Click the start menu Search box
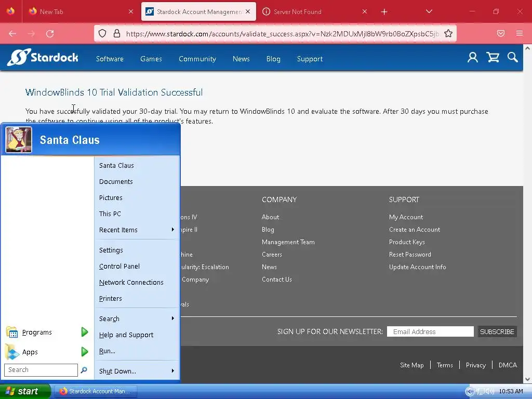 tap(41, 370)
